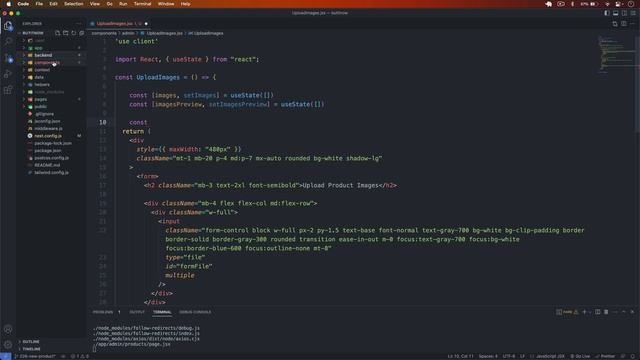Open the File menu
This screenshot has height=360, width=640.
coord(39,4)
